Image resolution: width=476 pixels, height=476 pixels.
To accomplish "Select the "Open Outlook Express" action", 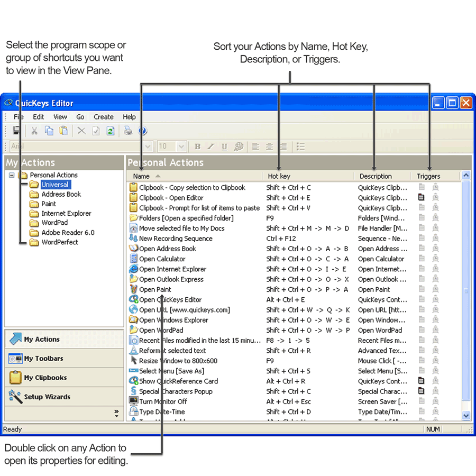I will click(x=171, y=279).
